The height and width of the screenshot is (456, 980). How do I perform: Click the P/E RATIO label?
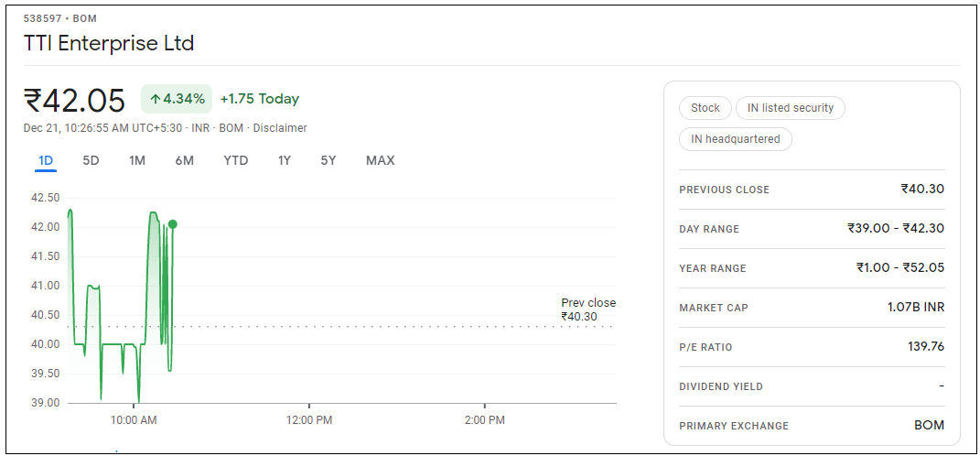pyautogui.click(x=705, y=347)
